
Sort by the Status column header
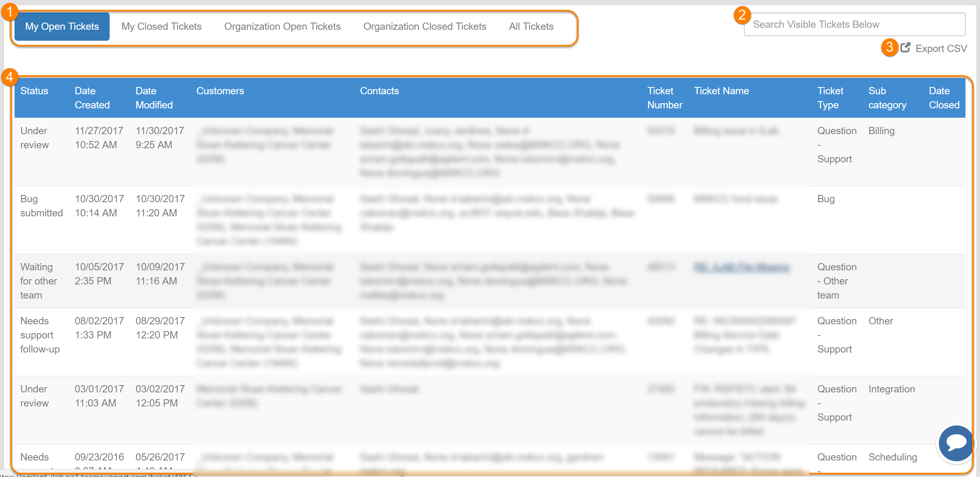34,91
